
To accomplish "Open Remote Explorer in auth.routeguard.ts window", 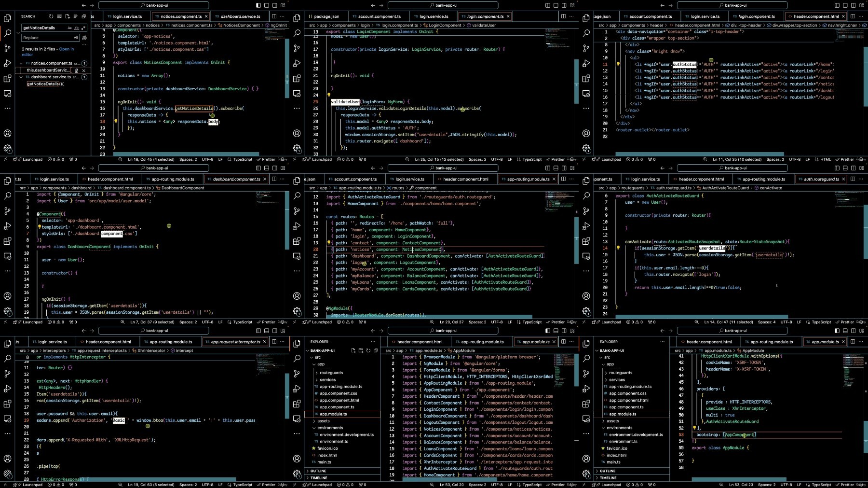I will (x=586, y=256).
